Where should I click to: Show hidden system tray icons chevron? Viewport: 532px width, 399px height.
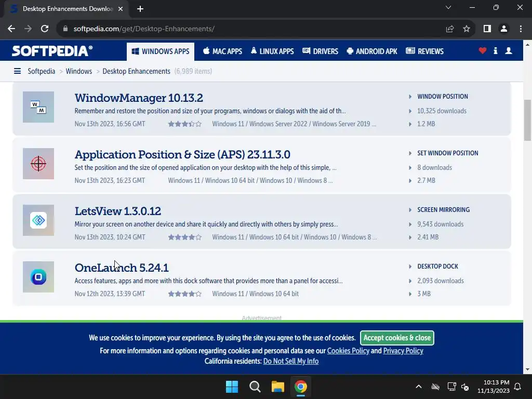(419, 387)
